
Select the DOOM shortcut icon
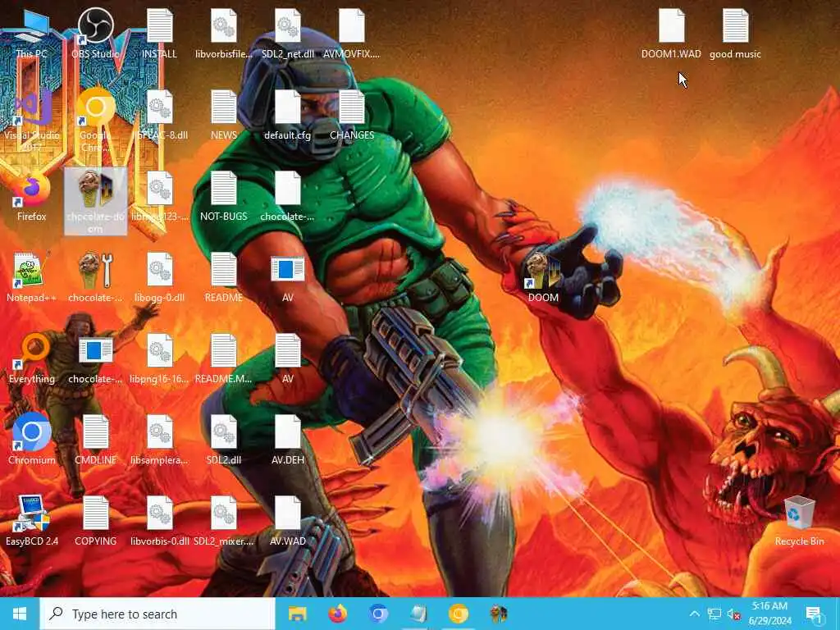[x=543, y=277]
